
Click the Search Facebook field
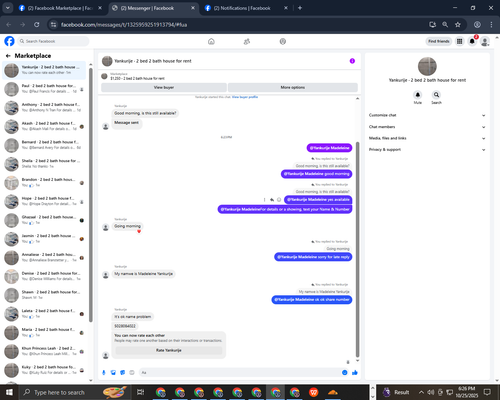click(x=53, y=41)
